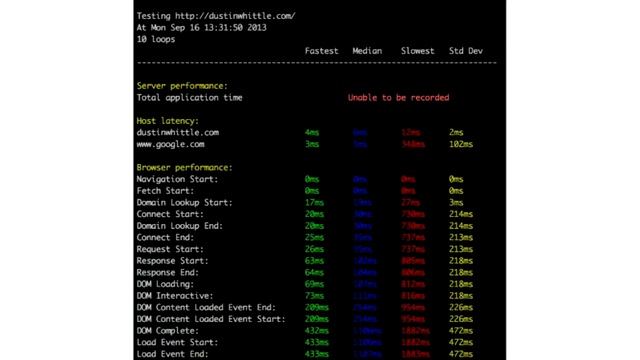This screenshot has width=640, height=360.
Task: Click the 'Navigation Start:' label
Action: 177,179
